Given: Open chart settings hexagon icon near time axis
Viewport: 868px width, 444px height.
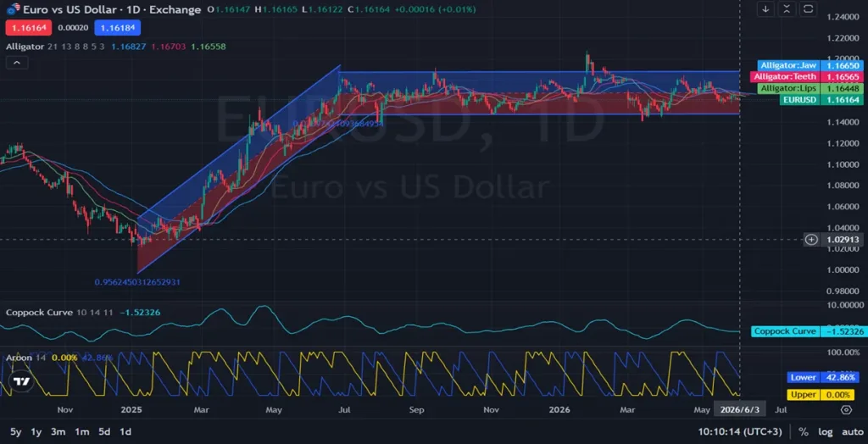Looking at the screenshot, I should (846, 409).
